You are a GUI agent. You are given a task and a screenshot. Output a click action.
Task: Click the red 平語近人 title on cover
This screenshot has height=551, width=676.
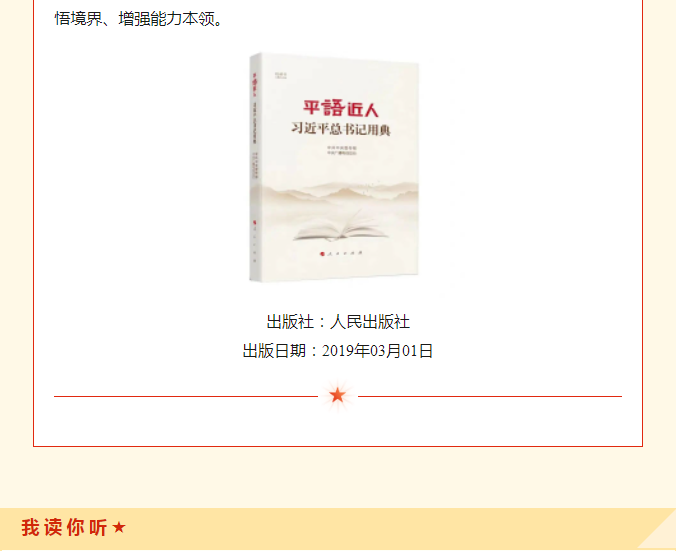tap(341, 108)
